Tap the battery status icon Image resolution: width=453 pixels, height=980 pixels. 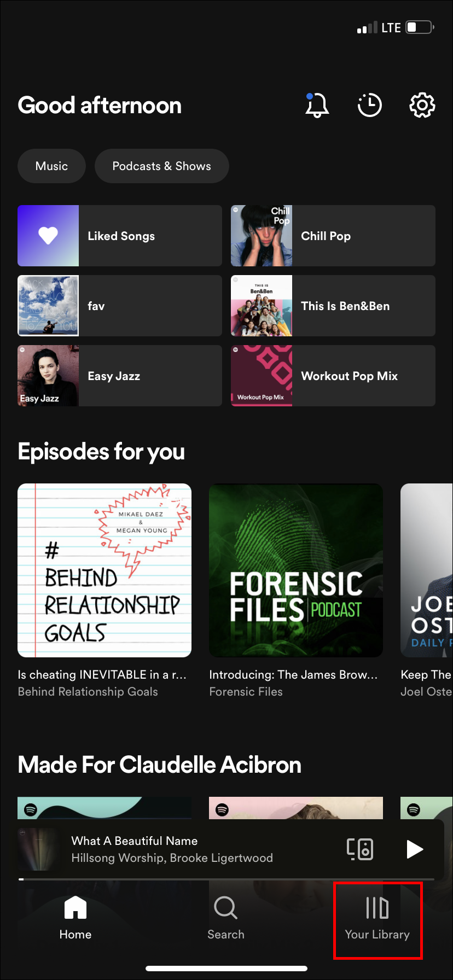[420, 27]
